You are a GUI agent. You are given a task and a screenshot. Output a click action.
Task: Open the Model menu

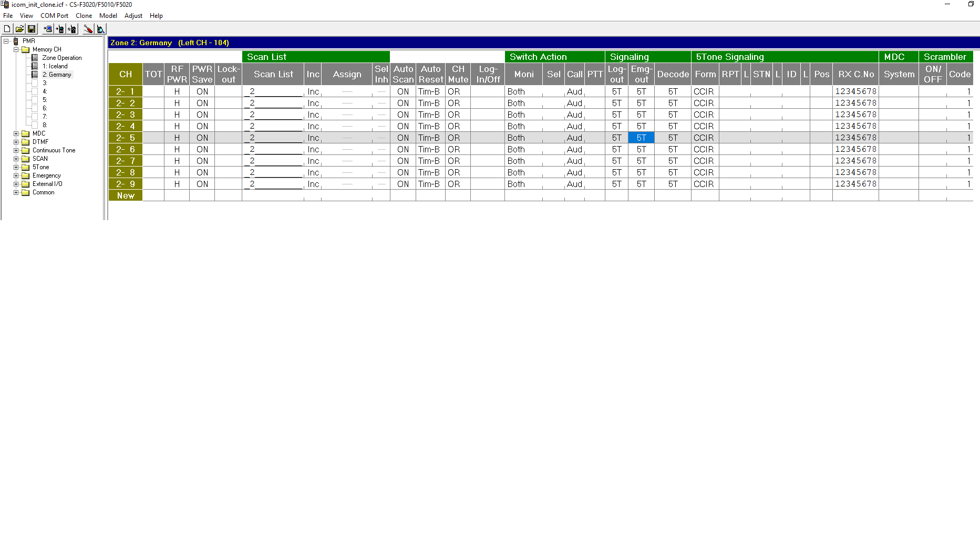(x=108, y=16)
